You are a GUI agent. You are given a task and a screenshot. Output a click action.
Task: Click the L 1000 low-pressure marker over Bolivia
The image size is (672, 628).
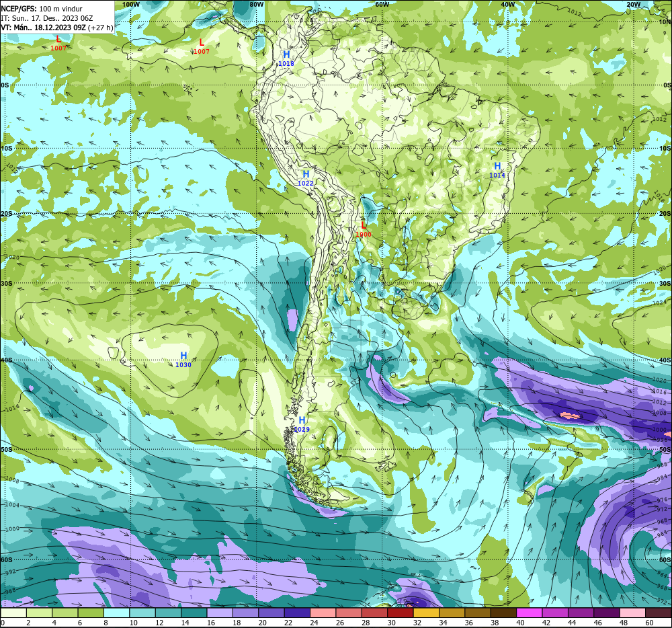coord(364,229)
